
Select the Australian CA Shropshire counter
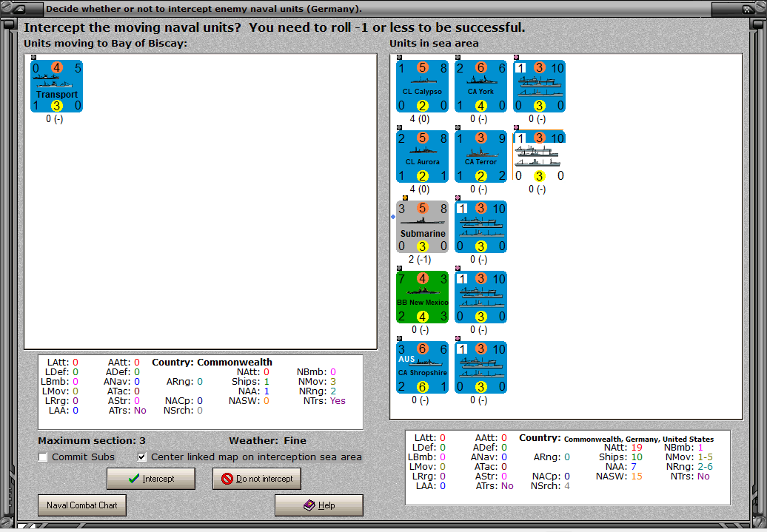click(422, 366)
